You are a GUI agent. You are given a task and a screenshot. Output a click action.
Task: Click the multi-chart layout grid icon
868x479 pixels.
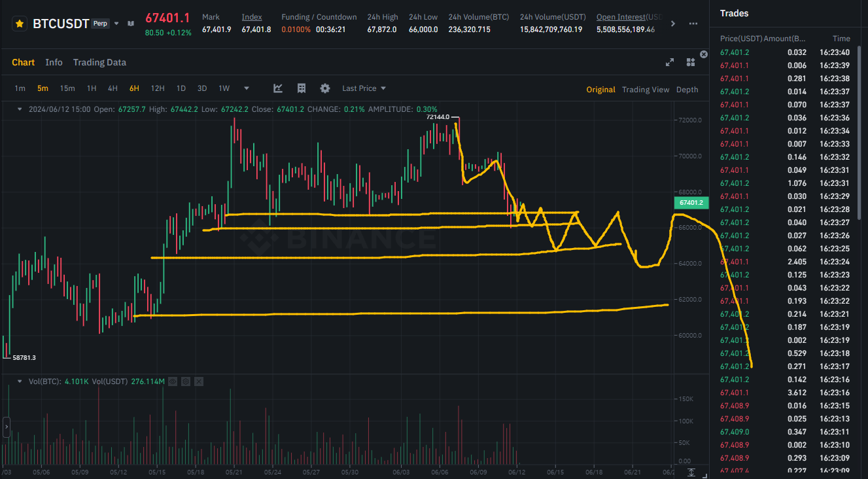click(691, 62)
